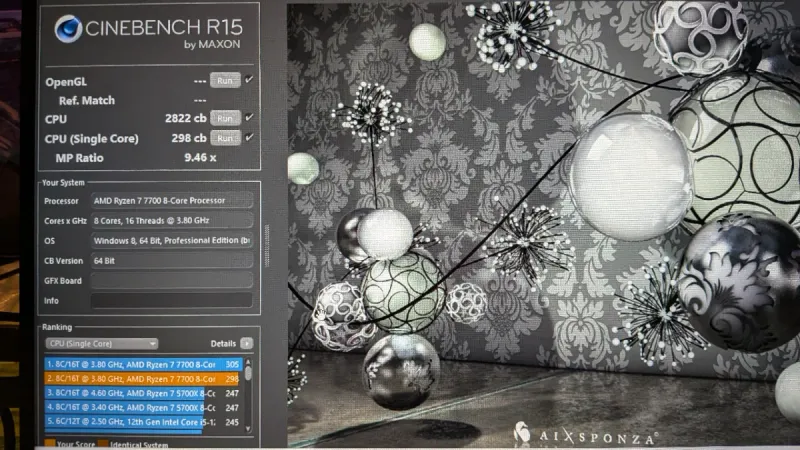Toggle the CPU (Single Core) checkbox

tap(249, 137)
